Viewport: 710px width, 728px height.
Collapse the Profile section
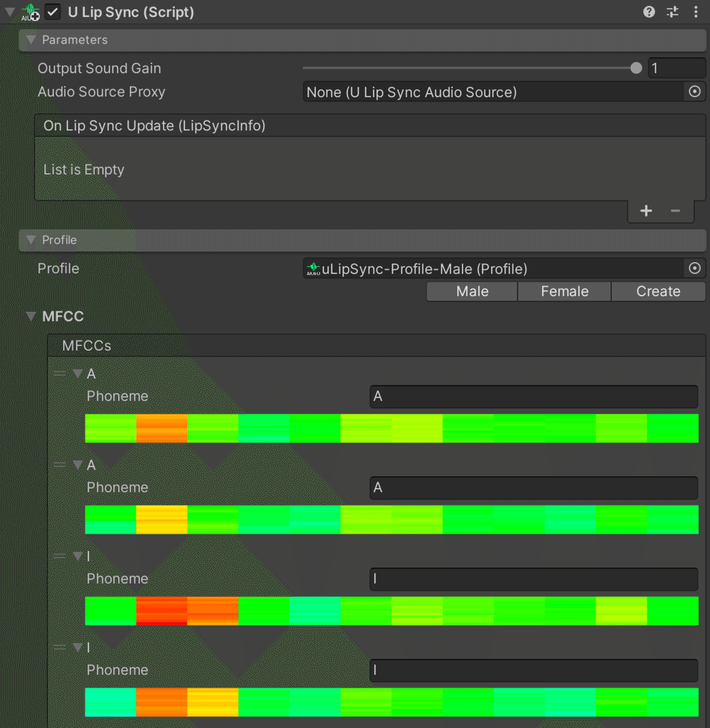(x=31, y=240)
